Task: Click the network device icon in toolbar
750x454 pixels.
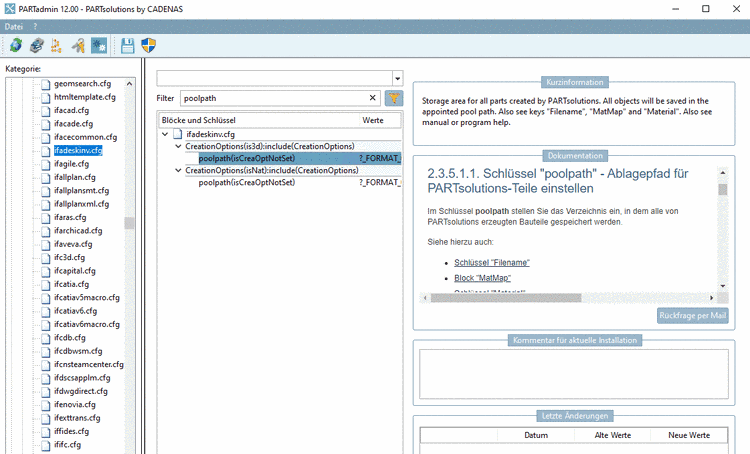Action: (x=37, y=45)
